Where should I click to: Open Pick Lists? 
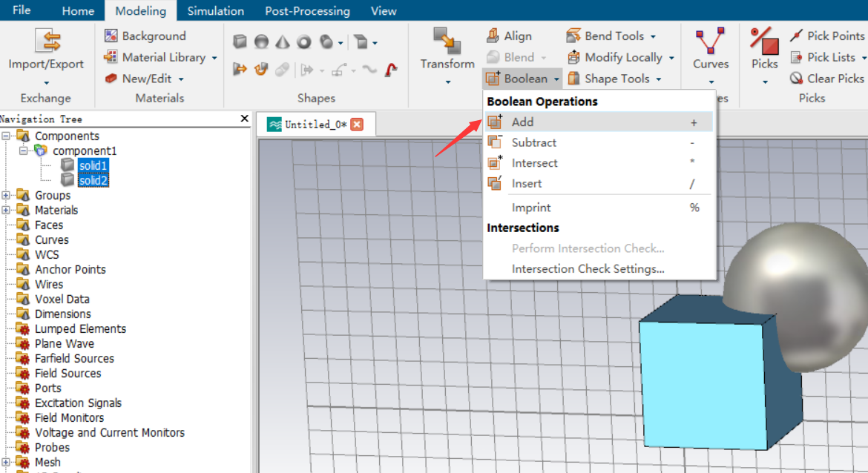click(x=823, y=57)
